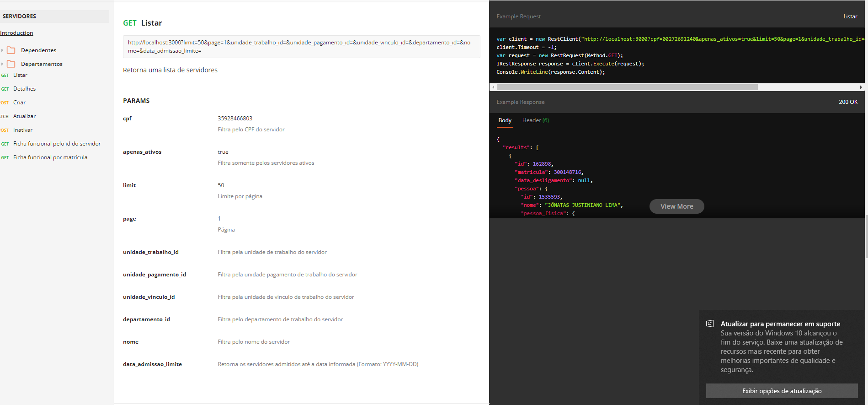Expand the Departamentos folder arrow
This screenshot has width=868, height=405.
coord(2,64)
